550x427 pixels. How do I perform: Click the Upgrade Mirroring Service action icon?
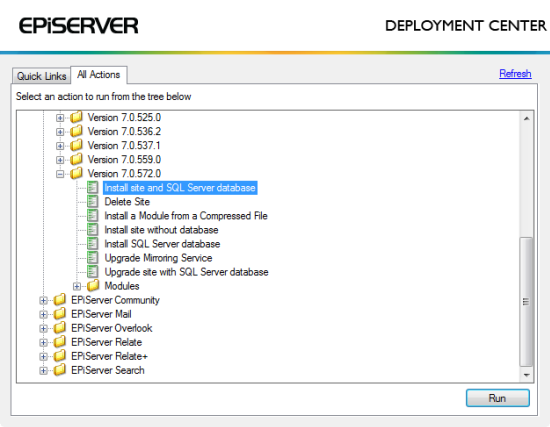point(93,258)
